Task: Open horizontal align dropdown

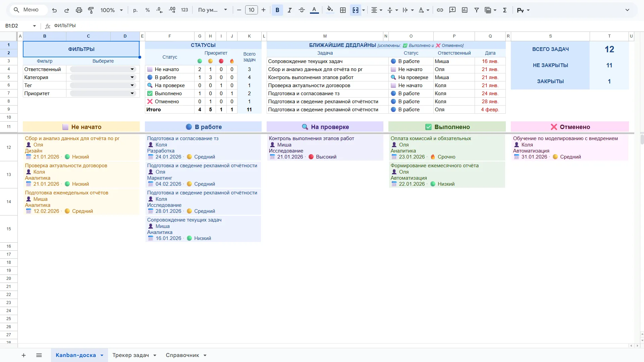Action: [x=377, y=10]
